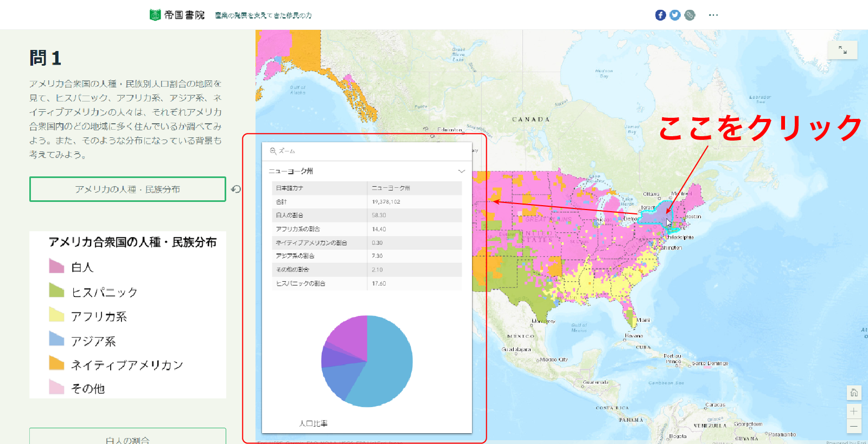
Task: Share the story on Facebook
Action: coord(660,15)
